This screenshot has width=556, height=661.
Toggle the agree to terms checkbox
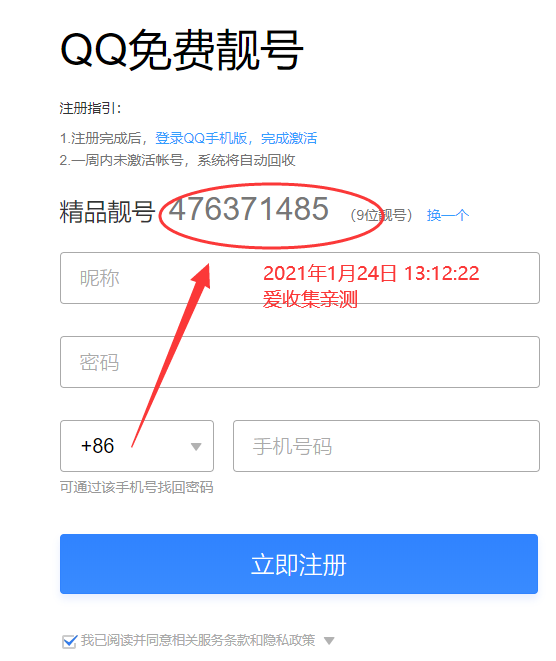pyautogui.click(x=70, y=641)
